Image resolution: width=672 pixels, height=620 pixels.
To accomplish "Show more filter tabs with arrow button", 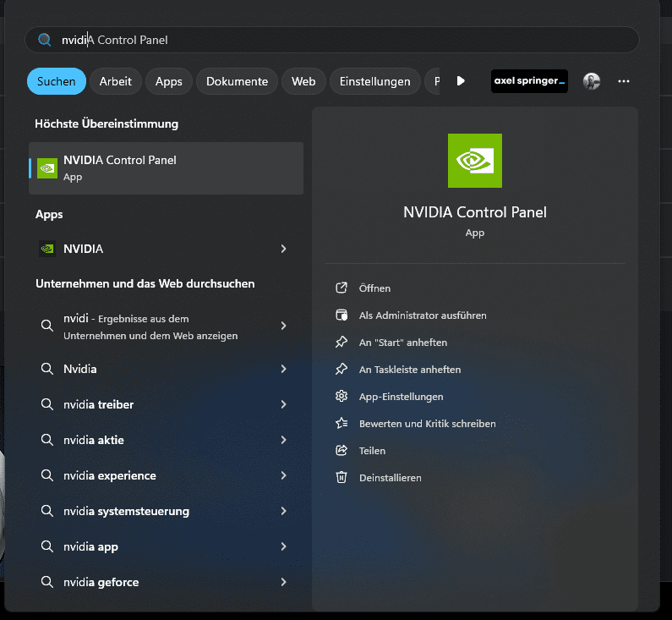I will (461, 81).
